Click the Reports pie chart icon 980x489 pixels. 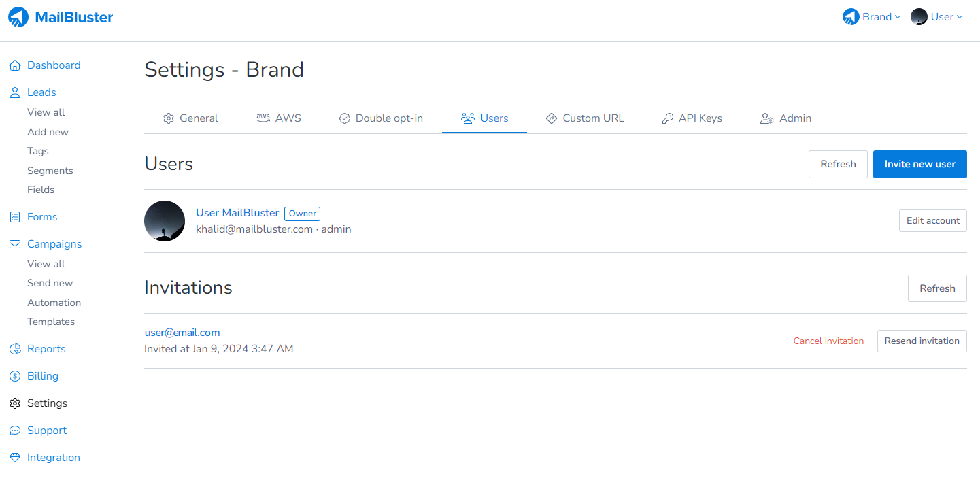15,350
